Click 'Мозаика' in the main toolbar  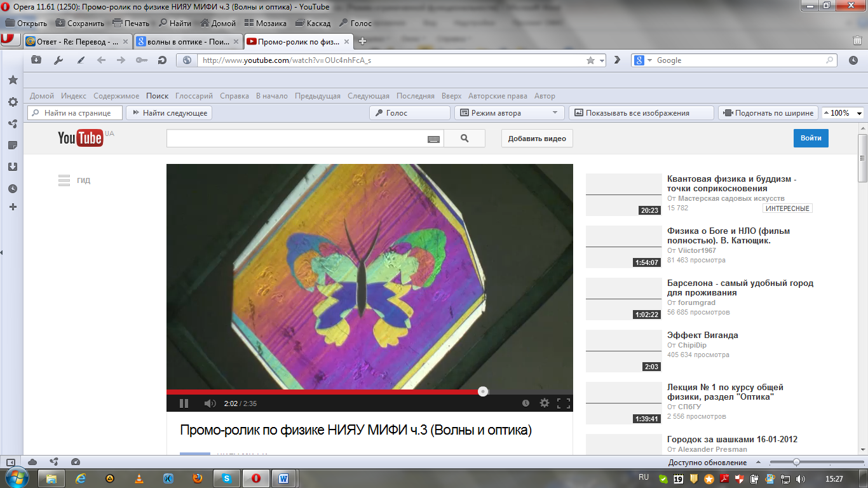[x=266, y=23]
